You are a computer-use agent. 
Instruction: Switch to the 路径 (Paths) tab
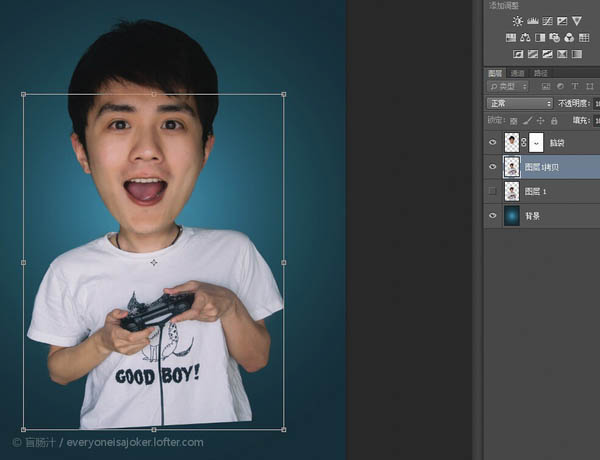540,73
